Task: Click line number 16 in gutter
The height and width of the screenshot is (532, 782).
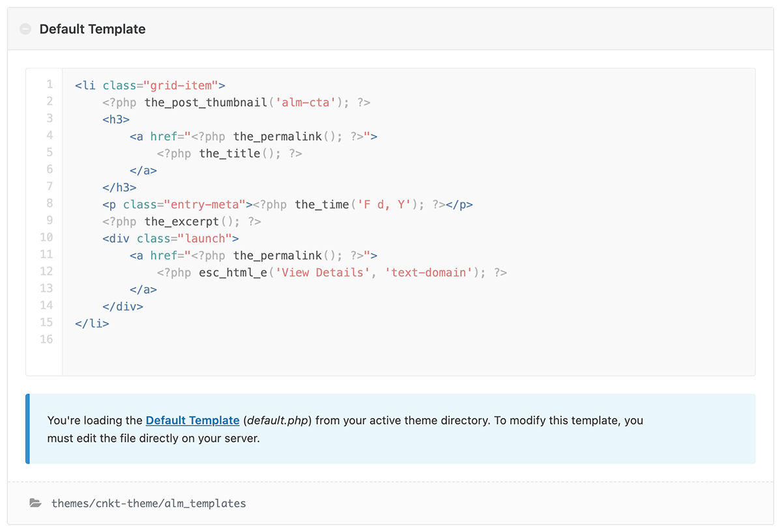Action: pyautogui.click(x=46, y=339)
